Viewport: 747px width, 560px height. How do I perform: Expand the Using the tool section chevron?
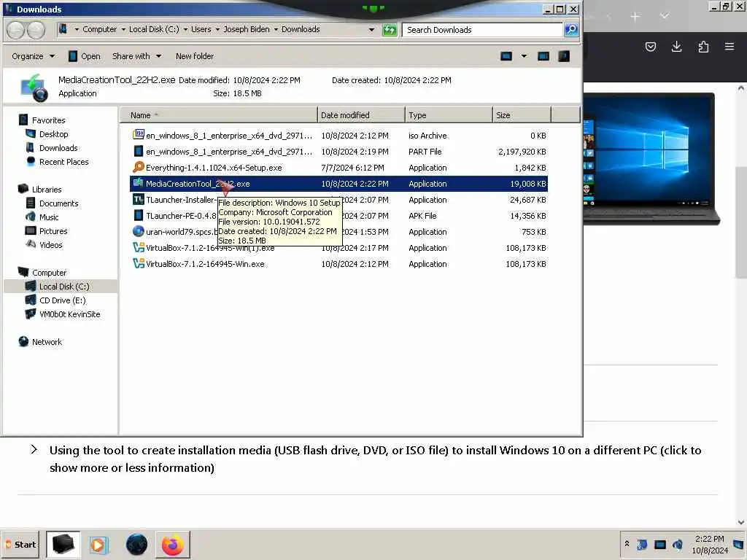click(34, 449)
